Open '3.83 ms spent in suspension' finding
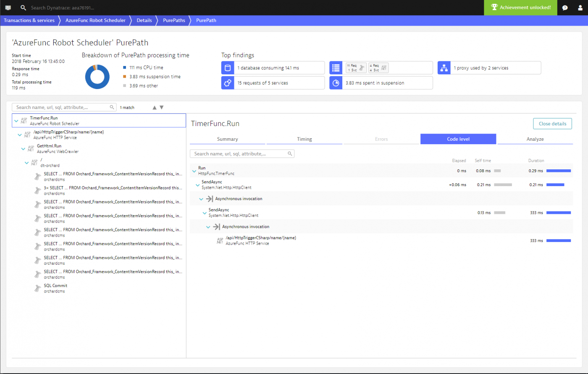Screen dimensions: 588x374 pyautogui.click(x=381, y=83)
